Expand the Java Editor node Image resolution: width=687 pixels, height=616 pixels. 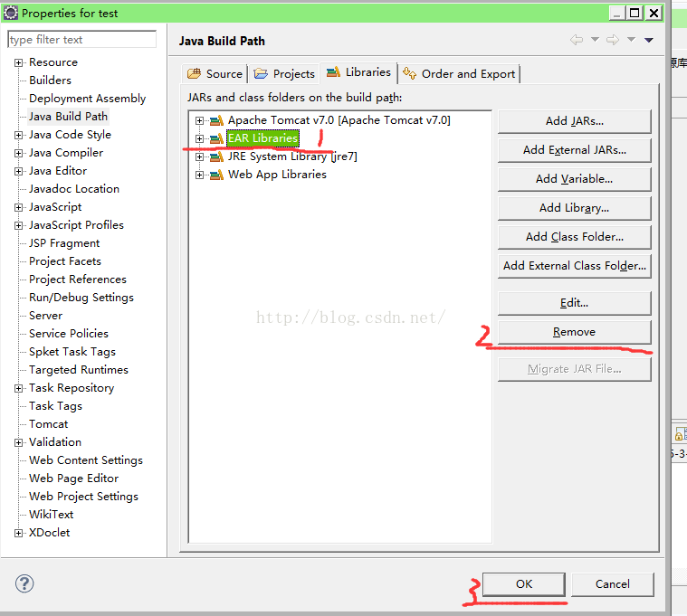(x=18, y=171)
